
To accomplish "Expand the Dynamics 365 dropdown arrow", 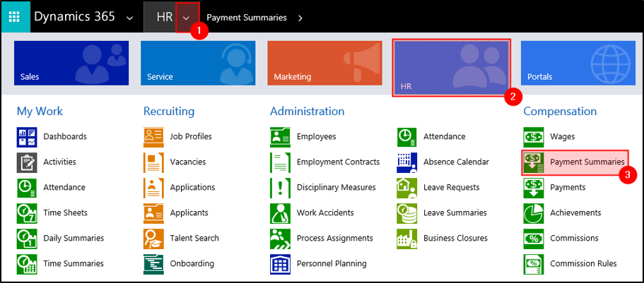I will pos(128,18).
